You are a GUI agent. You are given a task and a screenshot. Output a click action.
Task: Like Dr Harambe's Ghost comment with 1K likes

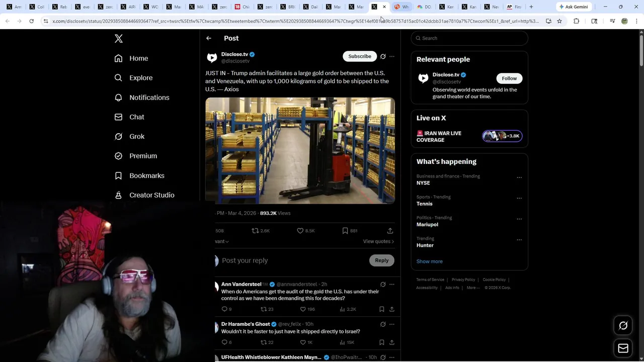tap(306, 342)
